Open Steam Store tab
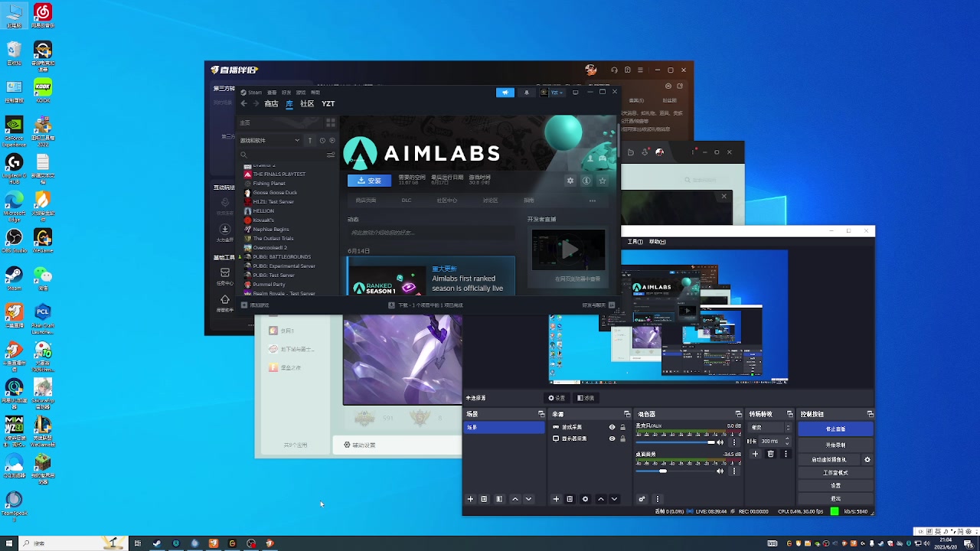This screenshot has width=980, height=551. [x=271, y=103]
